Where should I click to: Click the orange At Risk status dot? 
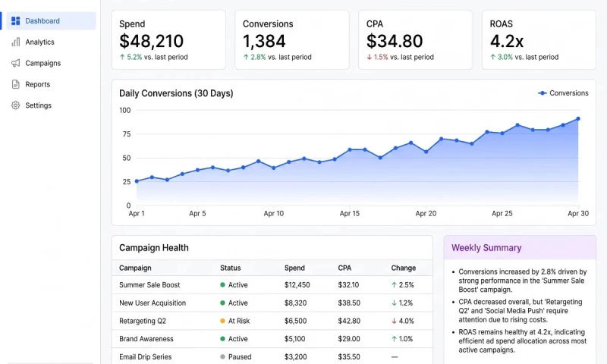pos(222,321)
